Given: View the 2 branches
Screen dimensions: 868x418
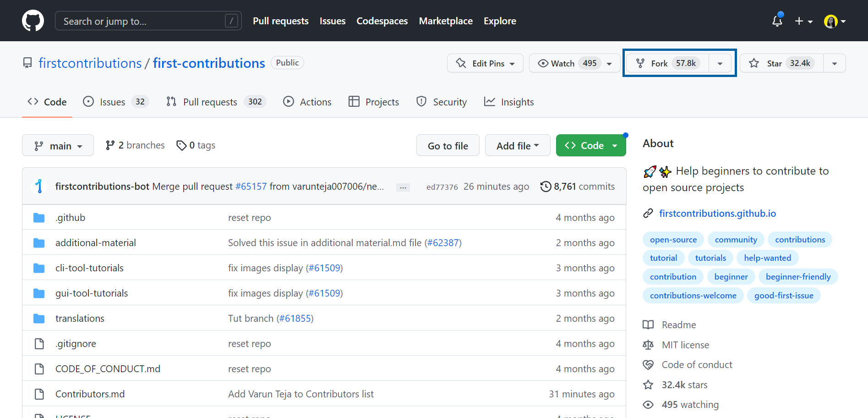Looking at the screenshot, I should pos(135,145).
